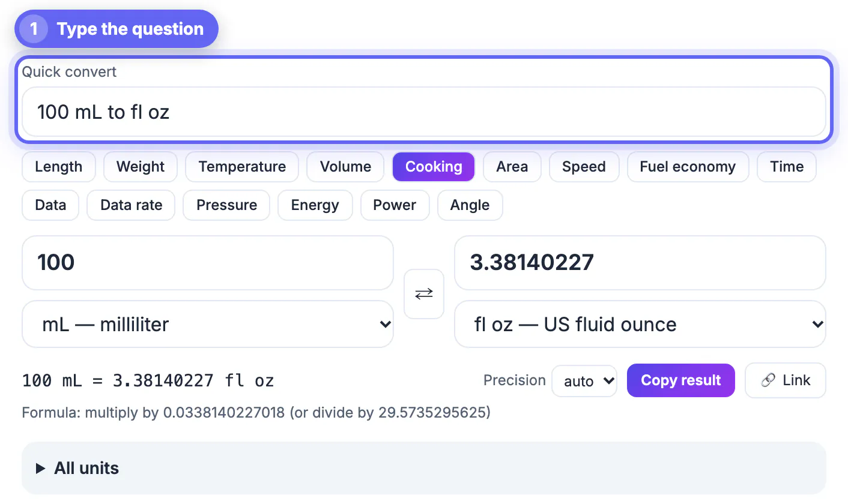Click the Quick convert text field

(x=424, y=112)
